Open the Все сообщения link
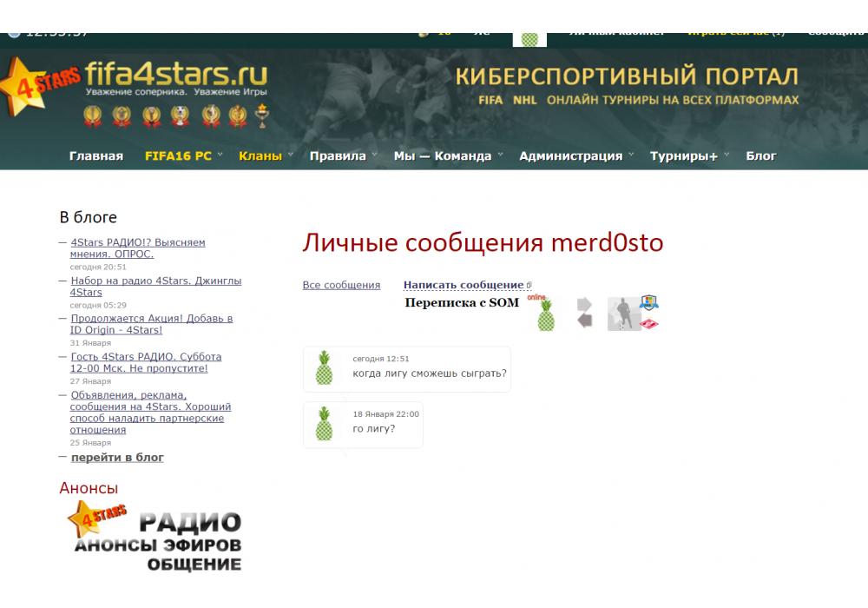 (341, 285)
